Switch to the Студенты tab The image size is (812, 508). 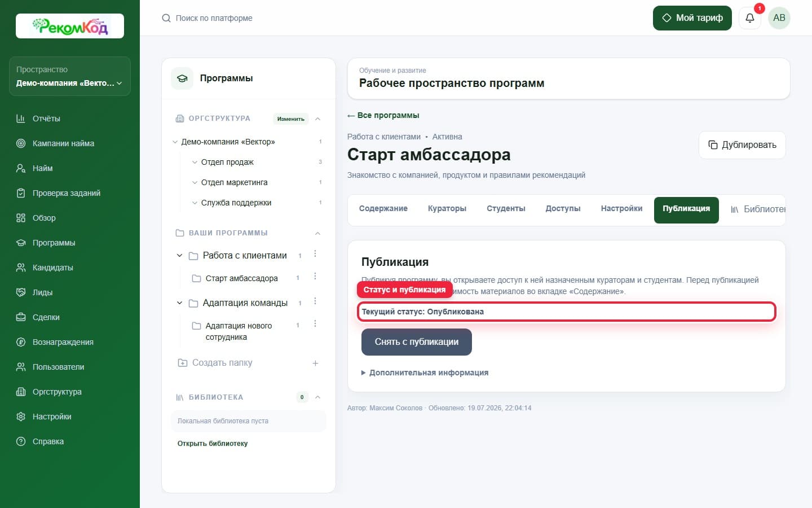[x=506, y=209]
